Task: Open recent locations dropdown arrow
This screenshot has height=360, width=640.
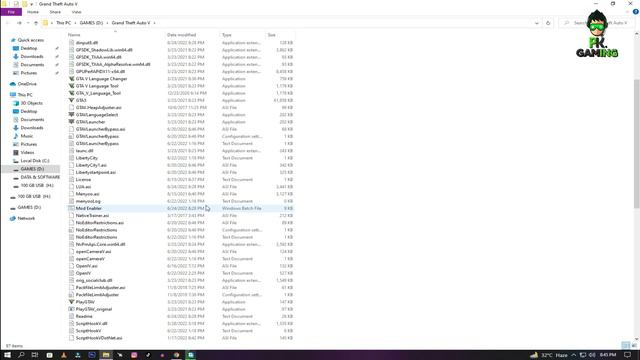Action: point(28,23)
